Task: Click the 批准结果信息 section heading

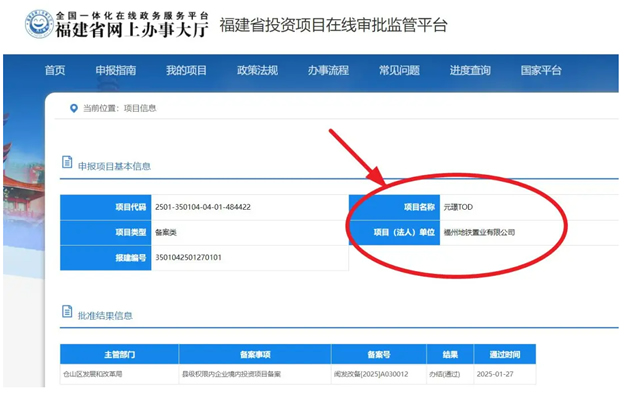Action: click(105, 316)
